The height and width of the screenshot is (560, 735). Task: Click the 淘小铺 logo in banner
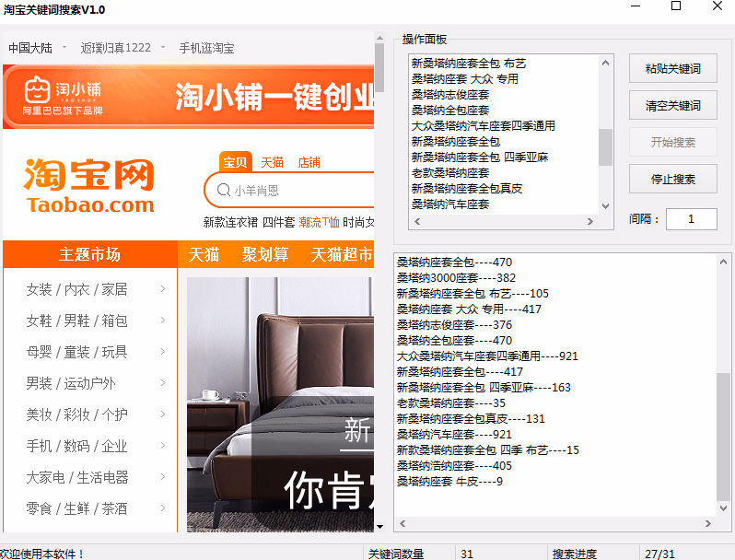(x=63, y=96)
